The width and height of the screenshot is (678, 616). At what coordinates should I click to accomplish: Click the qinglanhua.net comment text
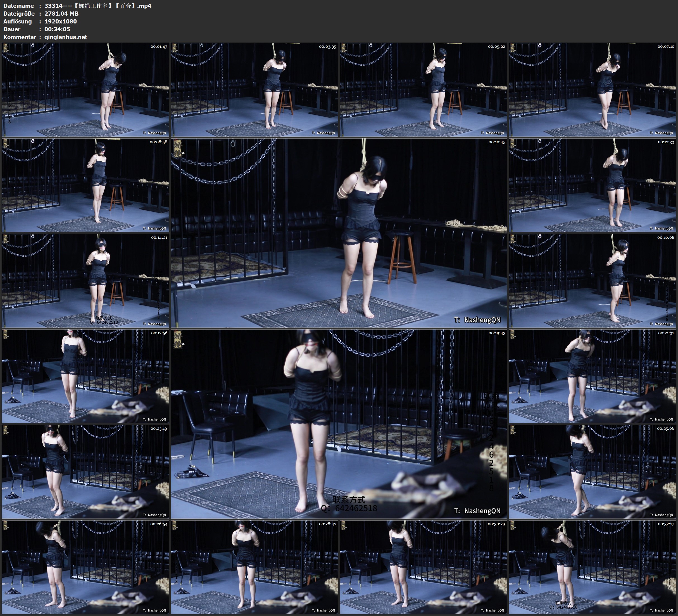[66, 37]
